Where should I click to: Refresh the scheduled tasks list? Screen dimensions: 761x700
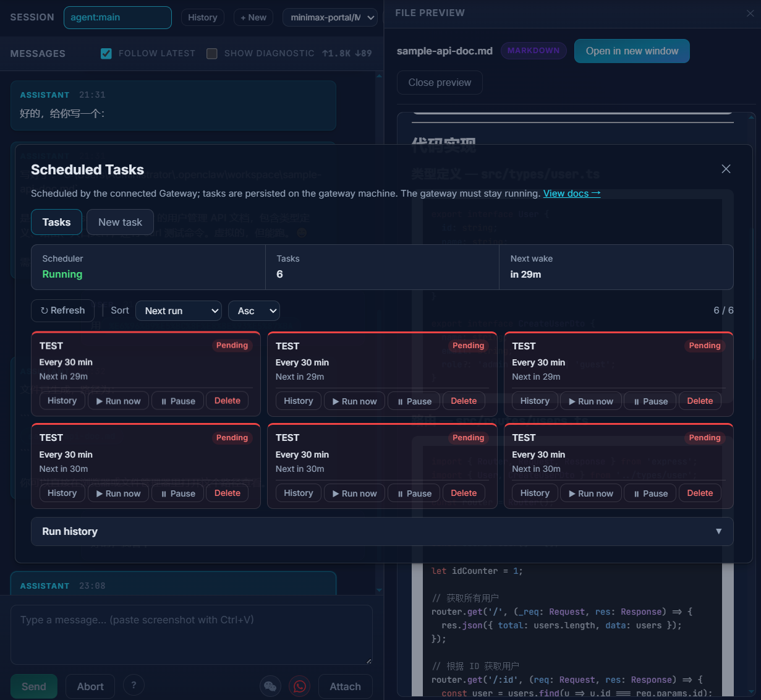62,310
